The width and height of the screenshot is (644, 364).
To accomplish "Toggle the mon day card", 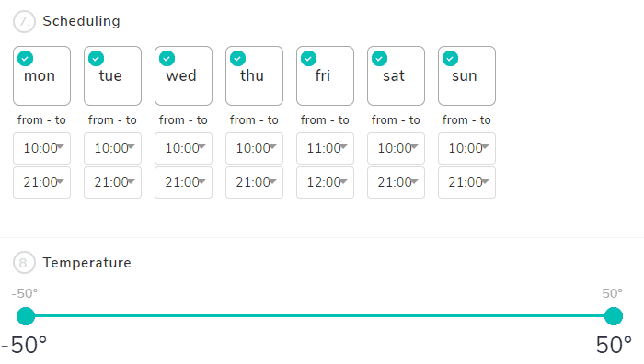I will click(x=41, y=76).
